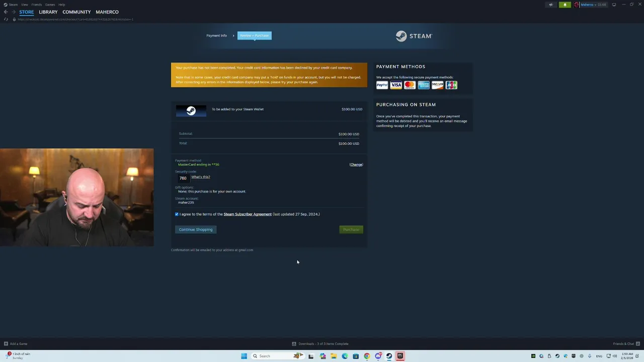
Task: Switch to the LIBRARY tab
Action: (48, 12)
